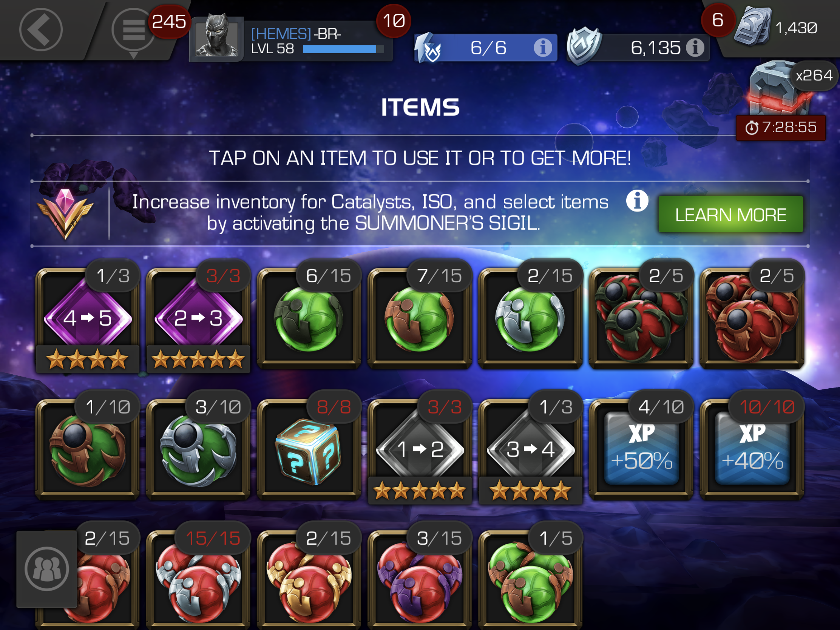Open the alliance friends panel button
The height and width of the screenshot is (630, 840).
[x=47, y=569]
